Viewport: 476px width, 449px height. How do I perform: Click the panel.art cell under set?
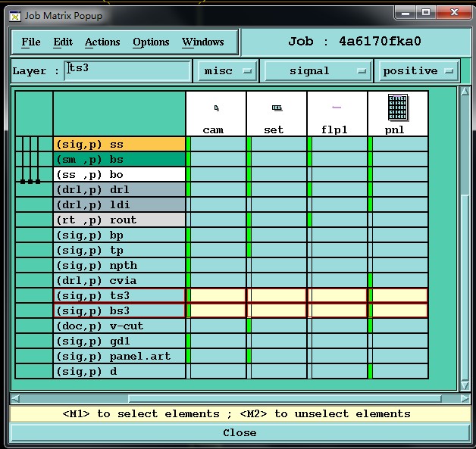point(277,356)
